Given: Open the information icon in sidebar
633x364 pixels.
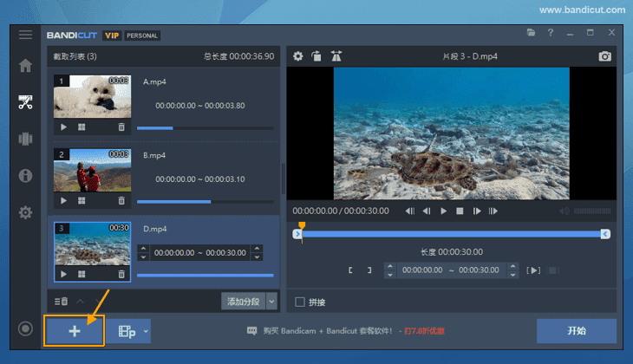Looking at the screenshot, I should [25, 176].
